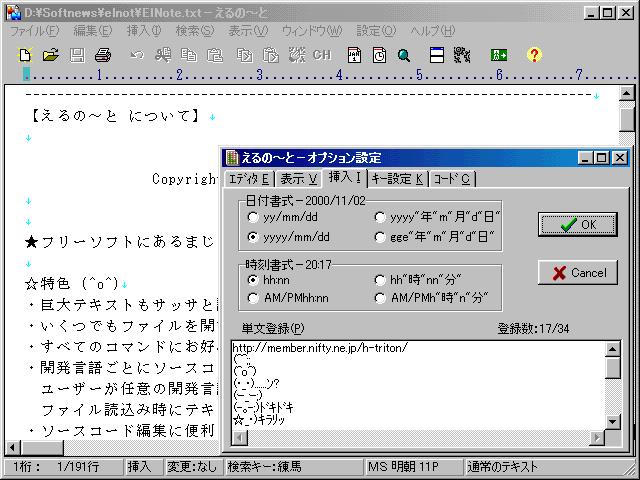Cut selection with the scissors icon
The height and width of the screenshot is (480, 640).
[x=163, y=55]
